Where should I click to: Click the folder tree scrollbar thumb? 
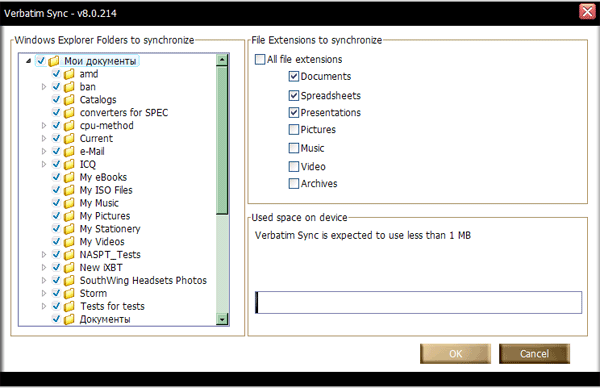pyautogui.click(x=222, y=140)
